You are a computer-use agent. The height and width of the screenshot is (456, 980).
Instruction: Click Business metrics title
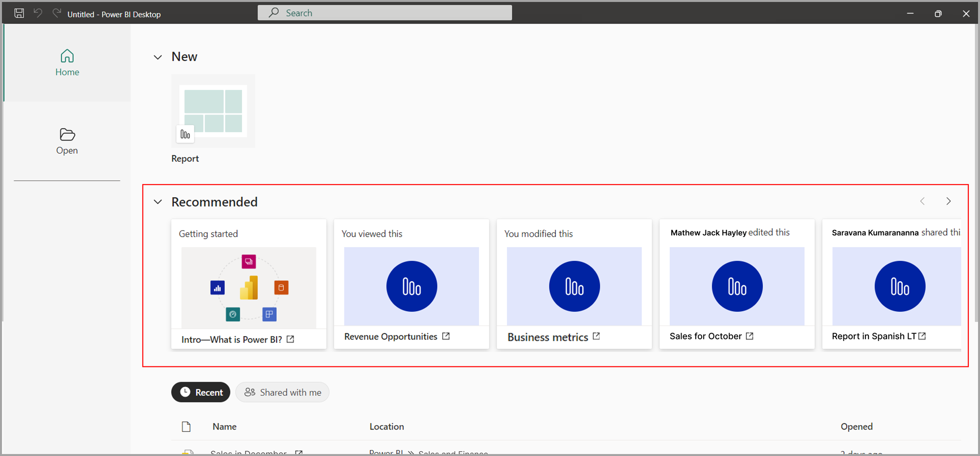pyautogui.click(x=547, y=337)
